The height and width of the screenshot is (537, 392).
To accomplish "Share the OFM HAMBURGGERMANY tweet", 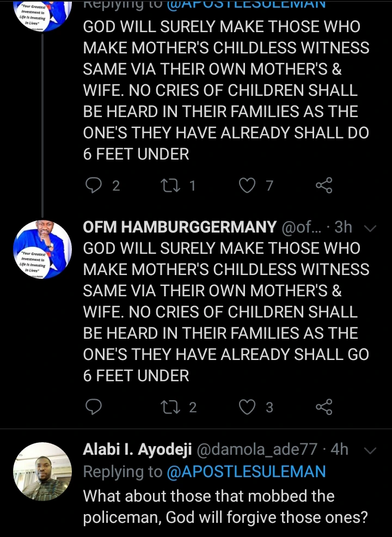I will pyautogui.click(x=324, y=407).
